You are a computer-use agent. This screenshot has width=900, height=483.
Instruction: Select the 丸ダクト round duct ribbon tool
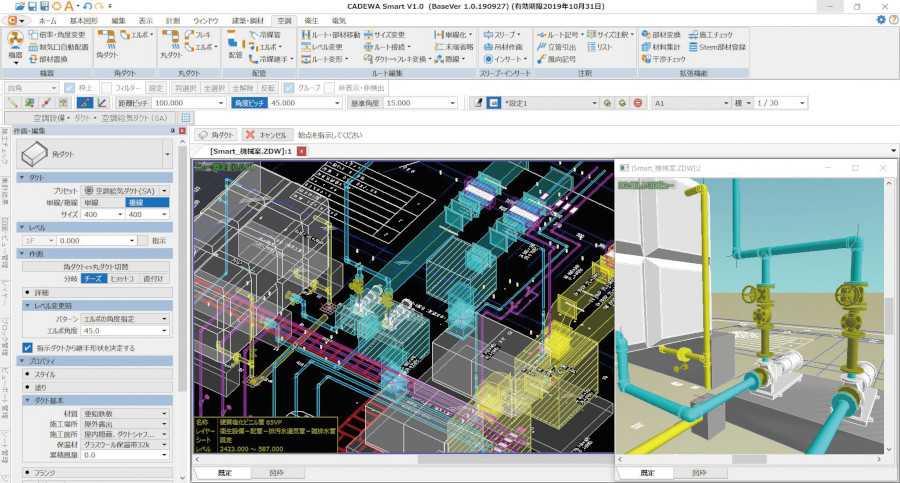click(x=170, y=44)
